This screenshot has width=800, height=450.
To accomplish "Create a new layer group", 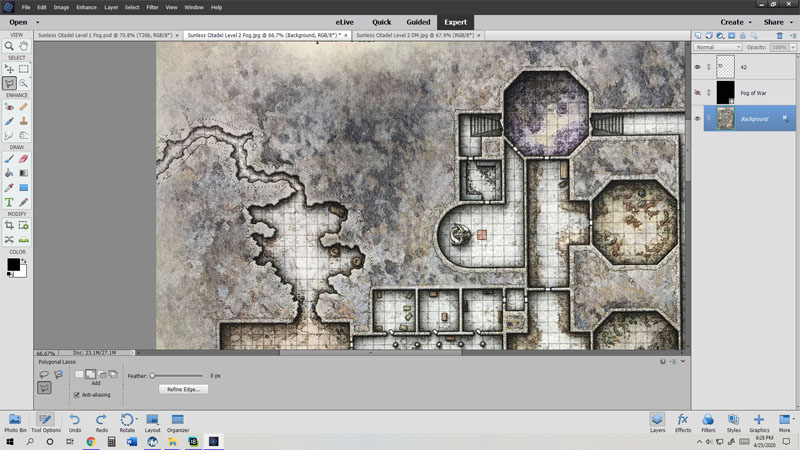I will (x=709, y=36).
